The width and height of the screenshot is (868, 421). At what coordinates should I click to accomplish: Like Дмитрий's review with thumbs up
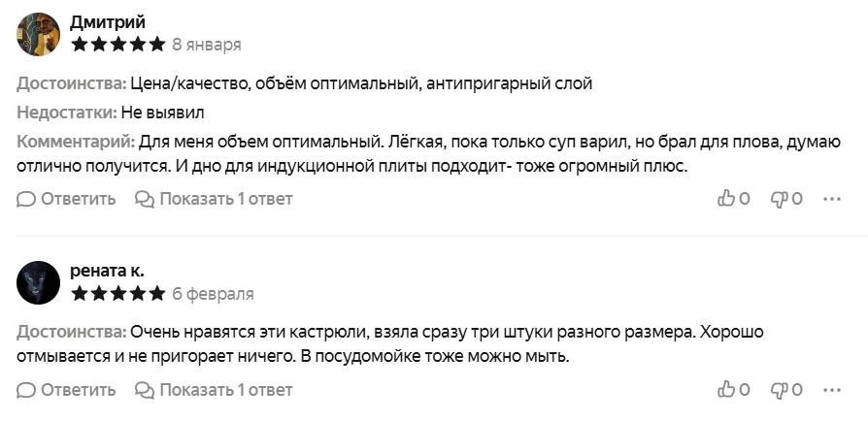pos(726,199)
